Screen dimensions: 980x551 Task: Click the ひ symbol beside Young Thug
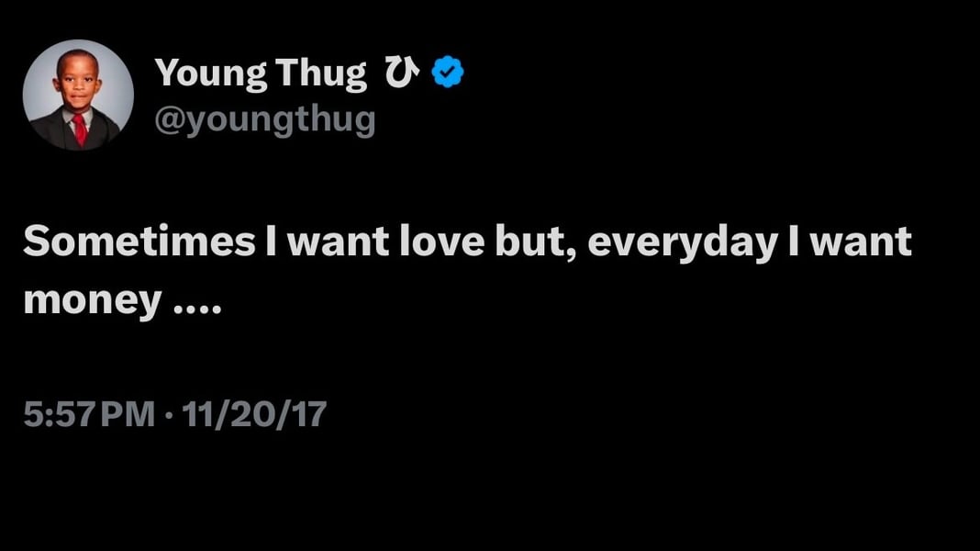[400, 73]
